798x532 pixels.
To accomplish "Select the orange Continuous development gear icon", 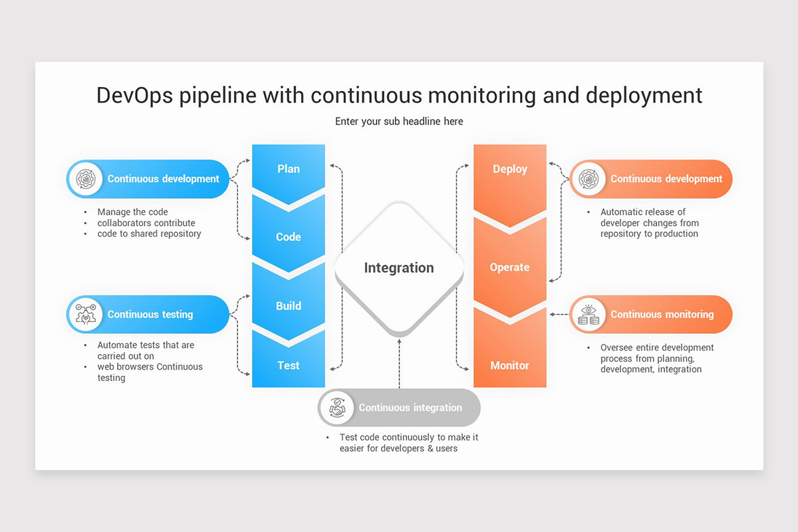I will (589, 179).
